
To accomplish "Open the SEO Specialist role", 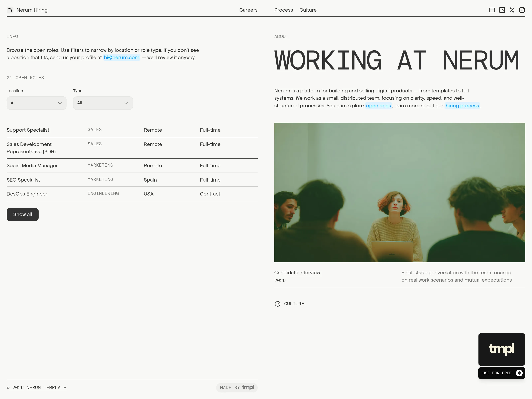I will (132, 180).
